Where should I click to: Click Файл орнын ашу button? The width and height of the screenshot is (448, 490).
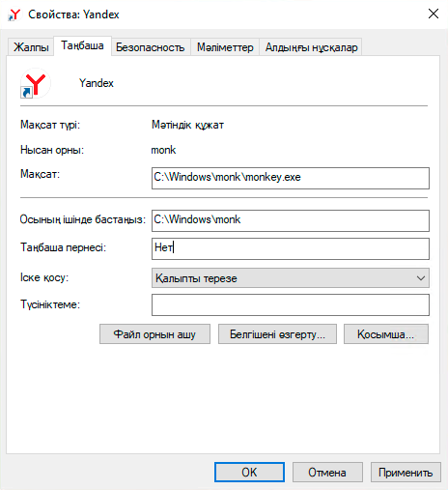(154, 334)
